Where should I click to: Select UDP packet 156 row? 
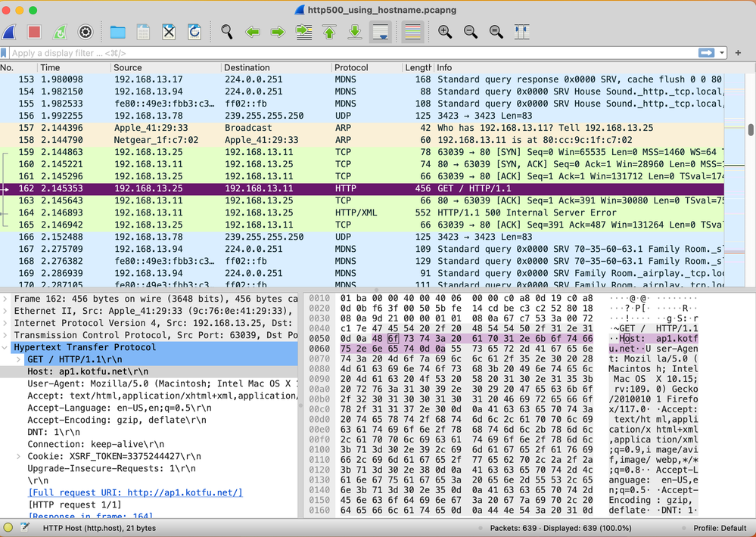click(362, 116)
